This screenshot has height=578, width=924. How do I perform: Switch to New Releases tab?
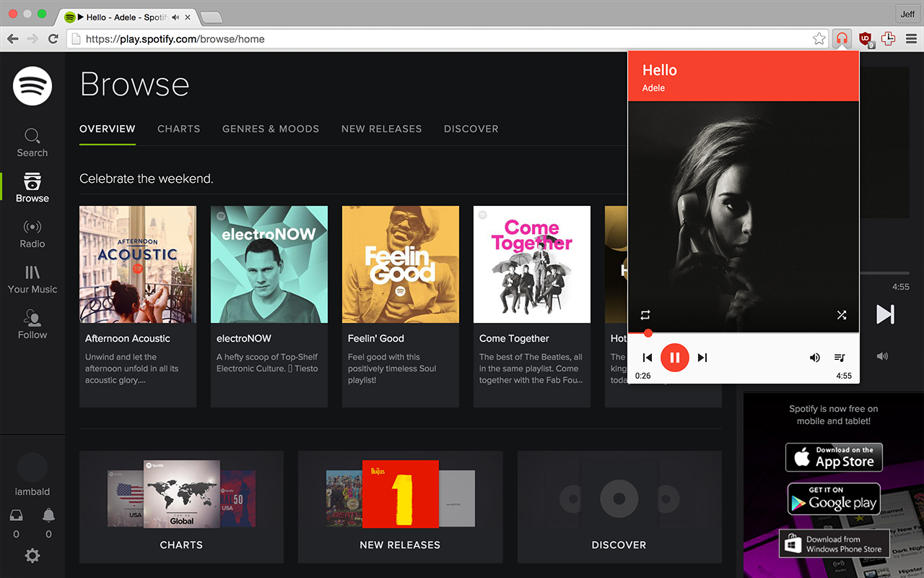[x=382, y=129]
